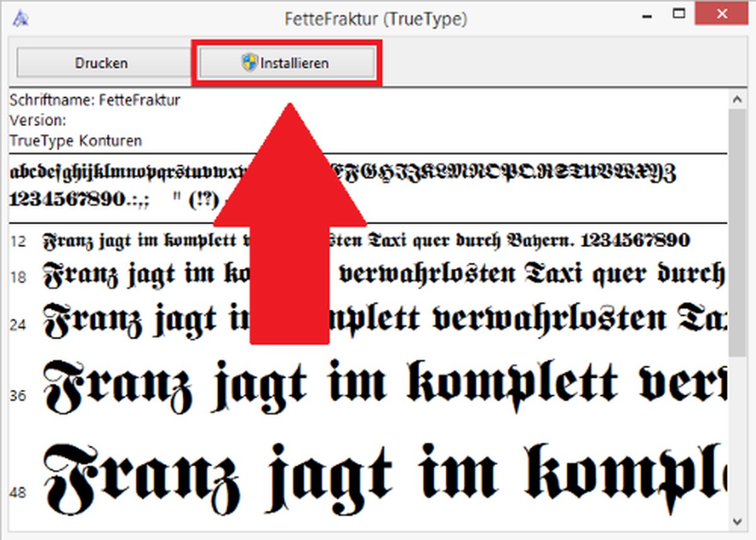Open the font viewer title bar icon

click(x=20, y=19)
